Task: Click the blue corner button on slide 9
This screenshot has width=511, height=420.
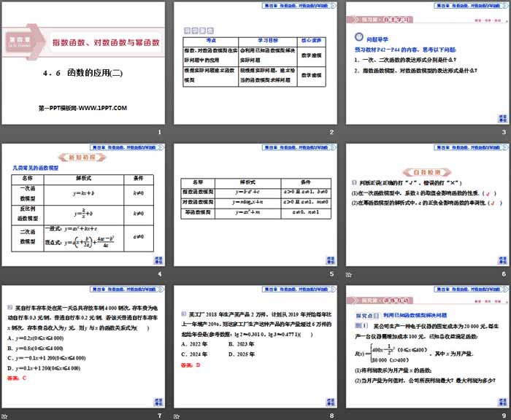Action: tap(502, 402)
